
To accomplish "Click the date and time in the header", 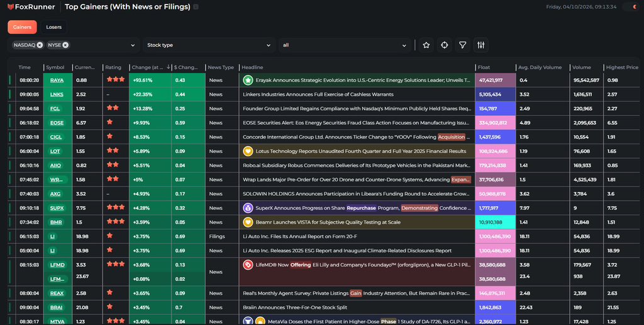I will [581, 7].
